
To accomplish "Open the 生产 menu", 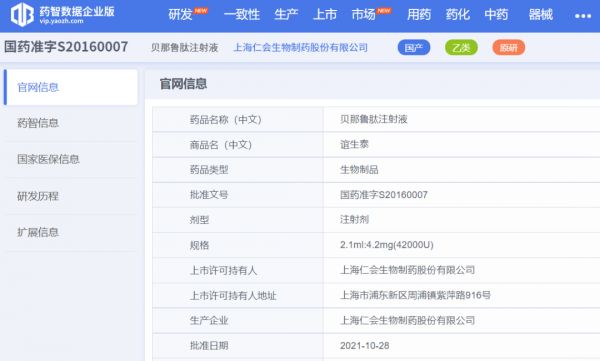I will click(286, 15).
